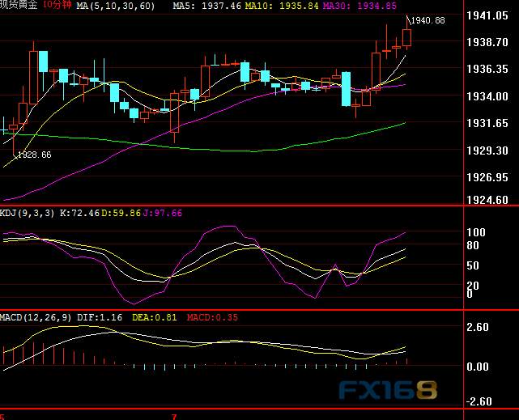519x420 pixels.
Task: Click the 1941.05 price axis label
Action: [487, 15]
